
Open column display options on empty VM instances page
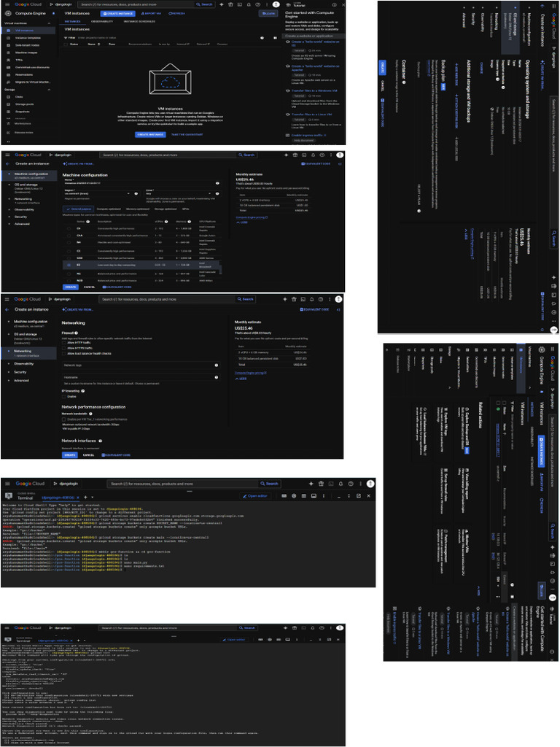(275, 38)
